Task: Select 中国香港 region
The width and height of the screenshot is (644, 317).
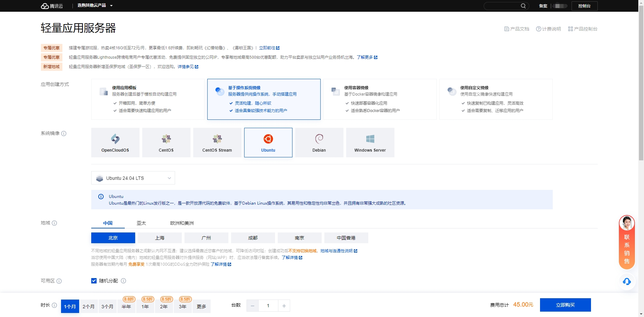Action: [x=346, y=238]
